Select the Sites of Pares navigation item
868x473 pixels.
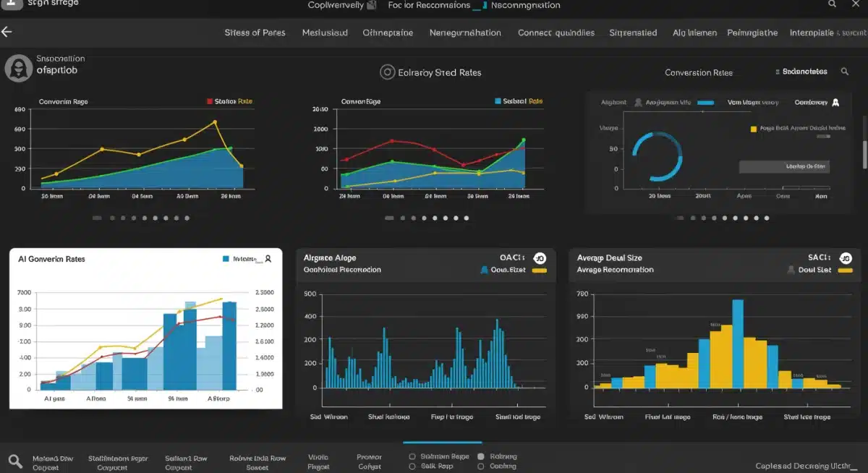pos(255,33)
